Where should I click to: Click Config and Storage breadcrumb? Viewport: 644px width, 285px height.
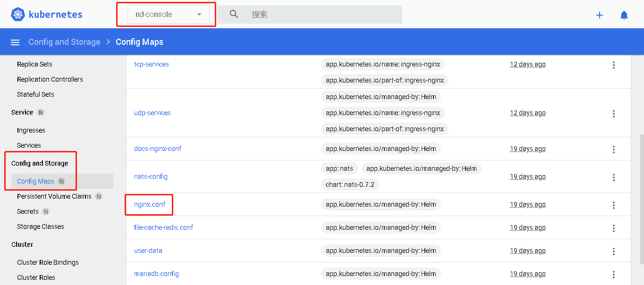pos(64,42)
